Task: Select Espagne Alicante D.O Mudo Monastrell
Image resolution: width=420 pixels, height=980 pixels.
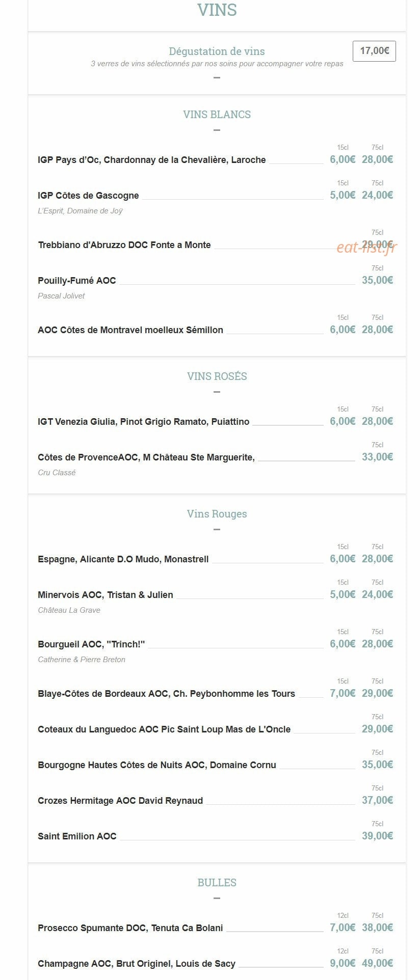Action: pyautogui.click(x=123, y=559)
